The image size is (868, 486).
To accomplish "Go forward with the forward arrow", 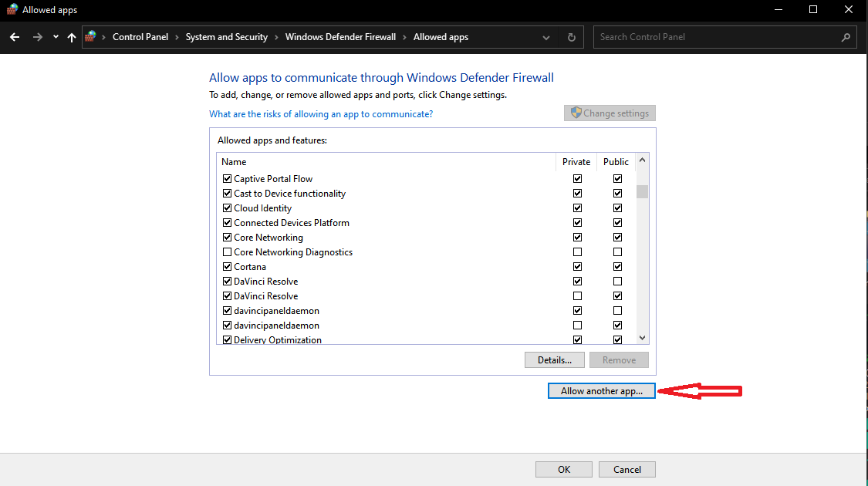I will pos(37,37).
